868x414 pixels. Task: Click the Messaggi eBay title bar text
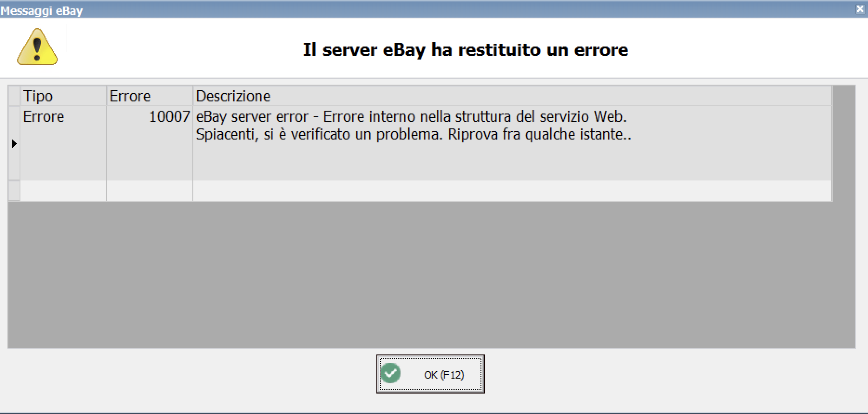(x=41, y=10)
